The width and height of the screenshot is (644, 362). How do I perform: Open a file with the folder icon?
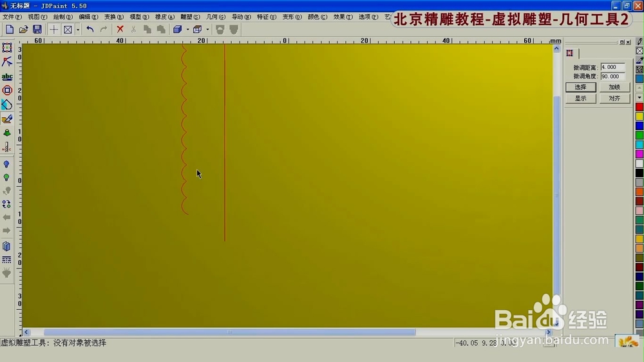pos(23,29)
